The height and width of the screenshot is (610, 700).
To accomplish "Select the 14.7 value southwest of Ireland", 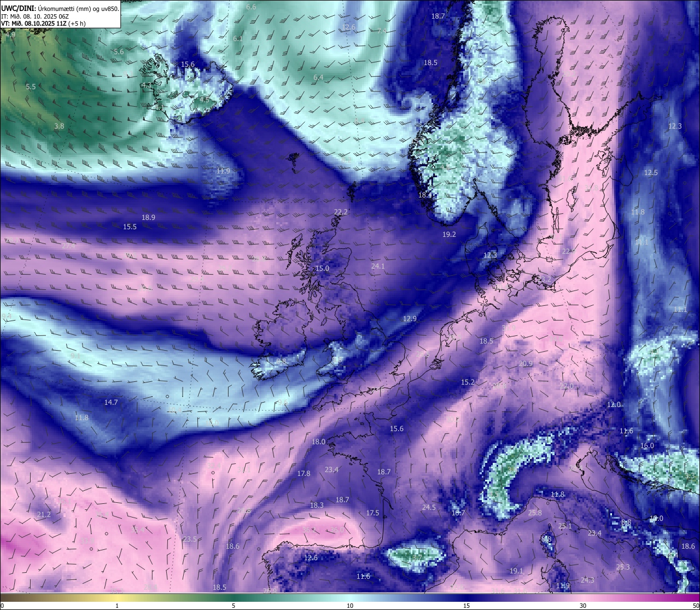I will click(111, 402).
